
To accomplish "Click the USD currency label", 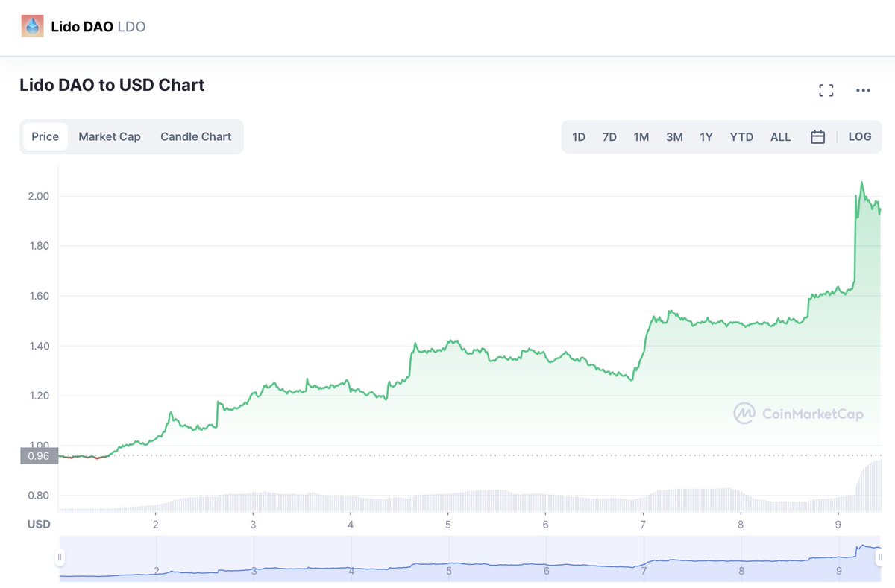I will 39,524.
